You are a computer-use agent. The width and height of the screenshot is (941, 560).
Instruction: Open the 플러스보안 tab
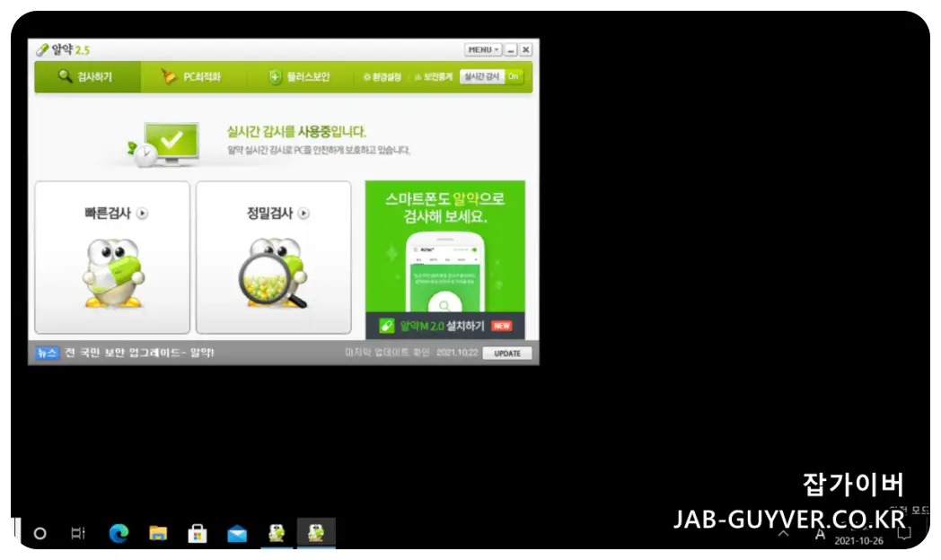tap(300, 77)
